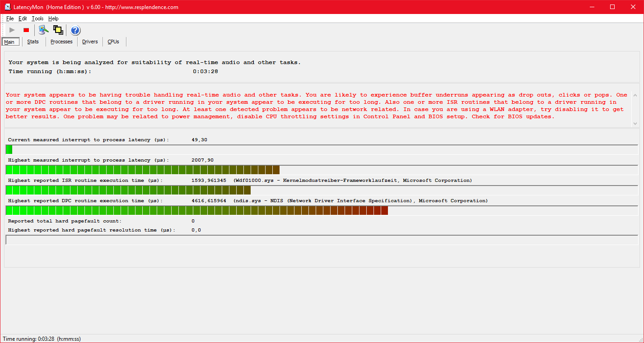The image size is (644, 343).
Task: Open the Help menu
Action: pyautogui.click(x=53, y=19)
